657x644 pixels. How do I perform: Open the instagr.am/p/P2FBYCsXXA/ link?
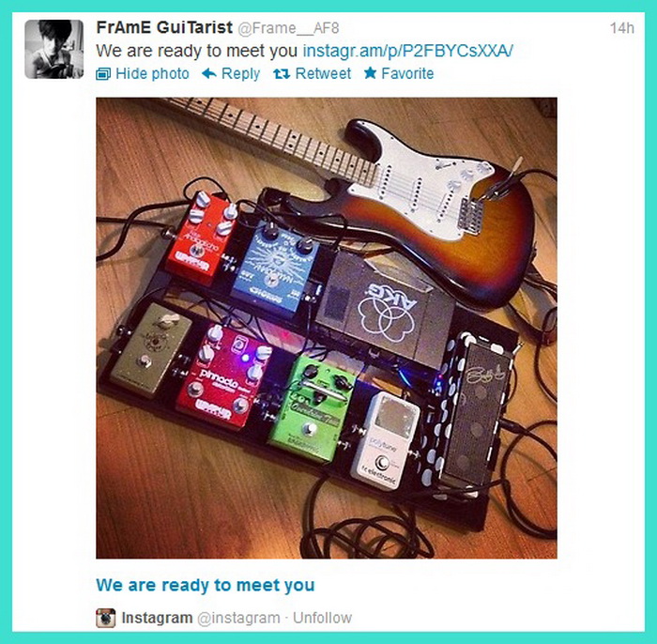point(407,51)
